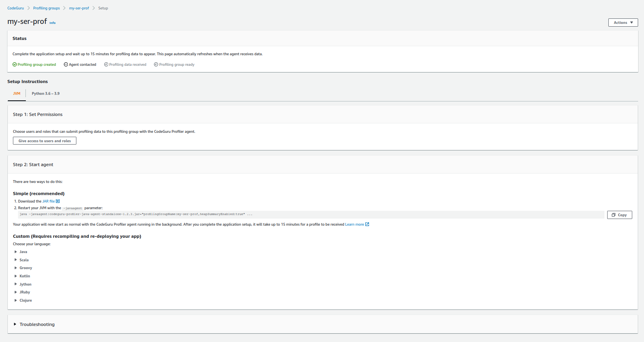This screenshot has height=342, width=644.
Task: Copy the javaagent command
Action: point(619,215)
